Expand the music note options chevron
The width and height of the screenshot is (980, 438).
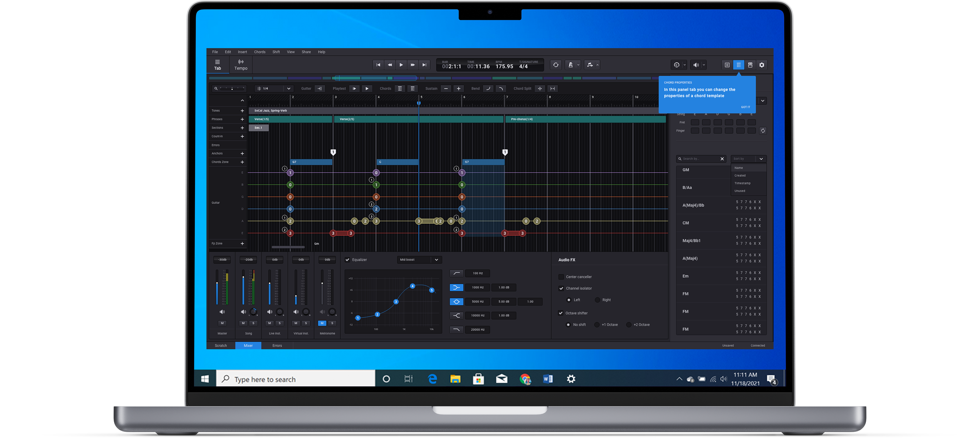pyautogui.click(x=597, y=65)
